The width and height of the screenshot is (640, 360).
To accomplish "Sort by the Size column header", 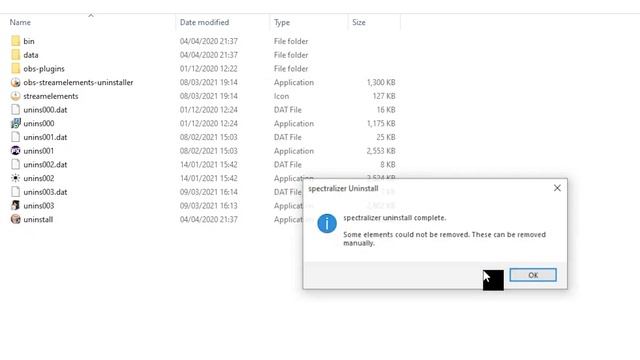I will pos(359,22).
